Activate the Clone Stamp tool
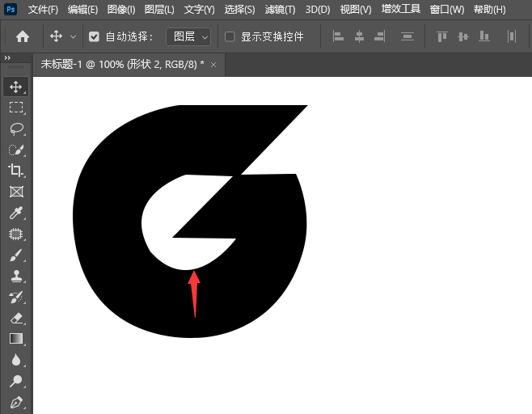The width and height of the screenshot is (532, 414). click(15, 277)
